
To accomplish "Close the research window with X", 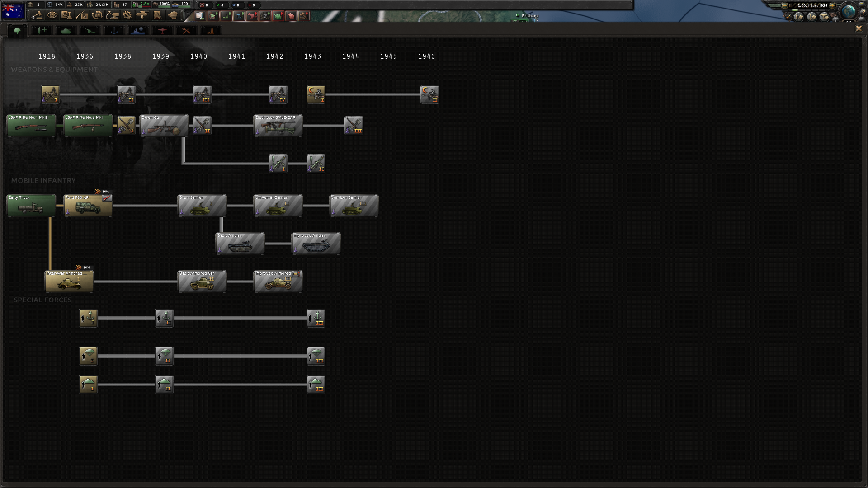I will (x=859, y=28).
